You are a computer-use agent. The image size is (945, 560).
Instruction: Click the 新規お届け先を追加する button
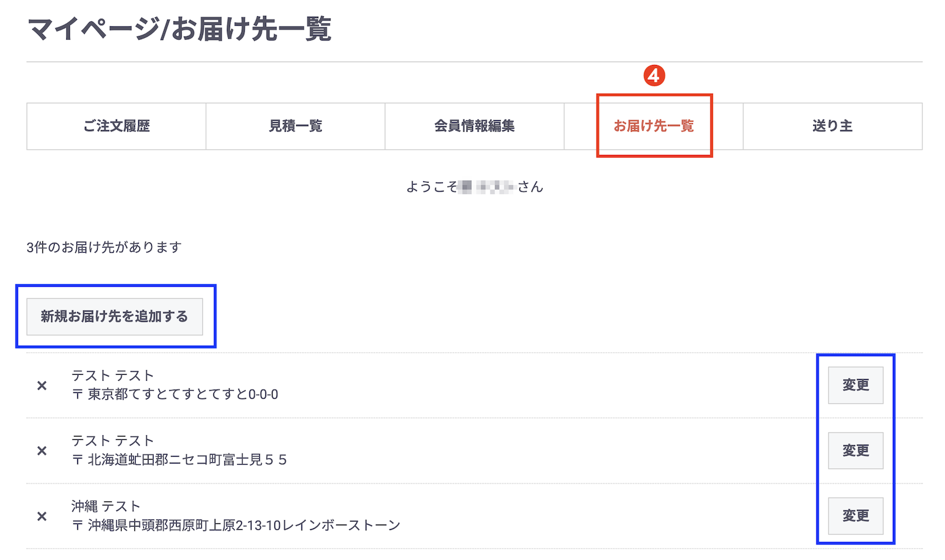pyautogui.click(x=116, y=316)
